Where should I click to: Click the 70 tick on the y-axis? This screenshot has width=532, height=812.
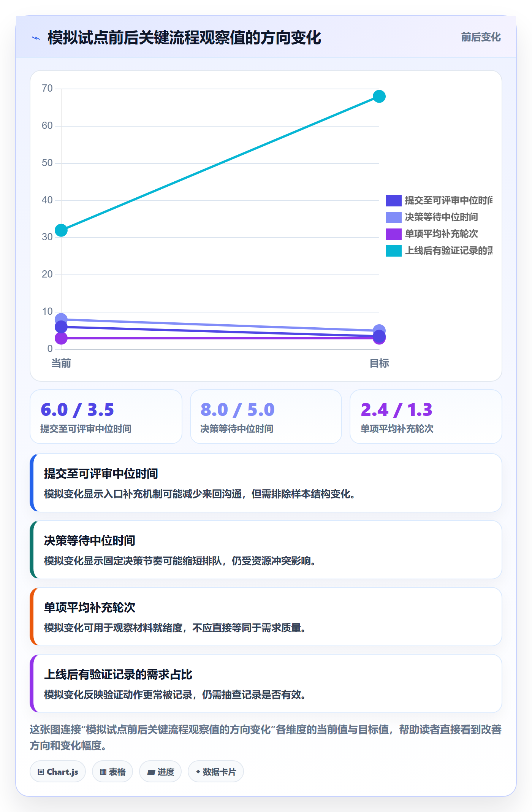47,89
